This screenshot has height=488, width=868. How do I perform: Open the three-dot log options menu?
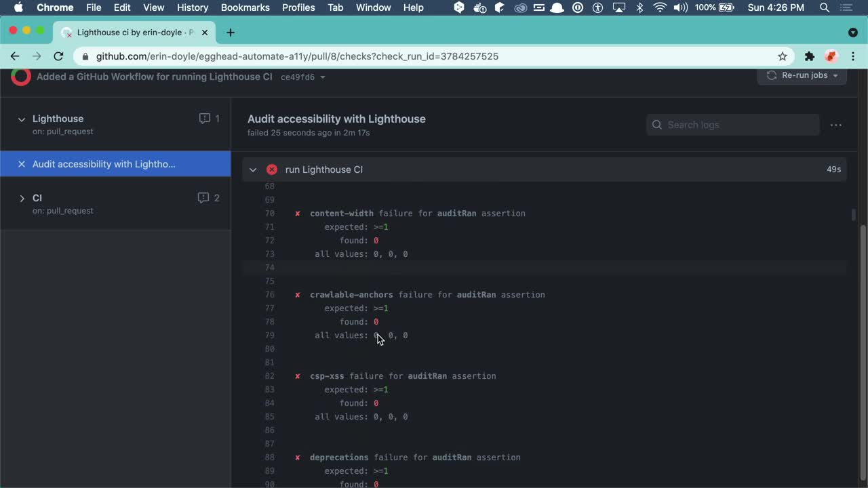(x=835, y=125)
